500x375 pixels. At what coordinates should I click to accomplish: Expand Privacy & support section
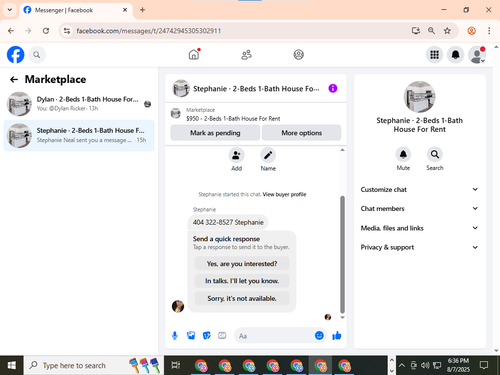coord(419,247)
